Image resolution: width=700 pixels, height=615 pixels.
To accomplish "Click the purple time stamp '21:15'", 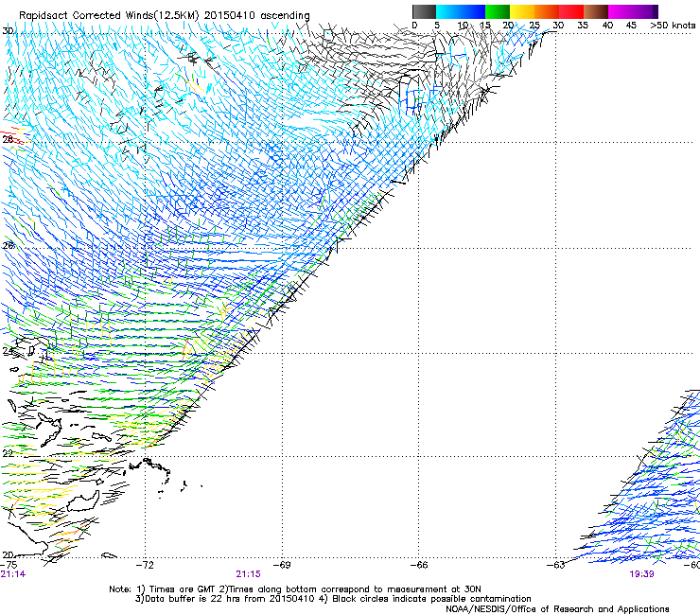I will click(x=248, y=574).
